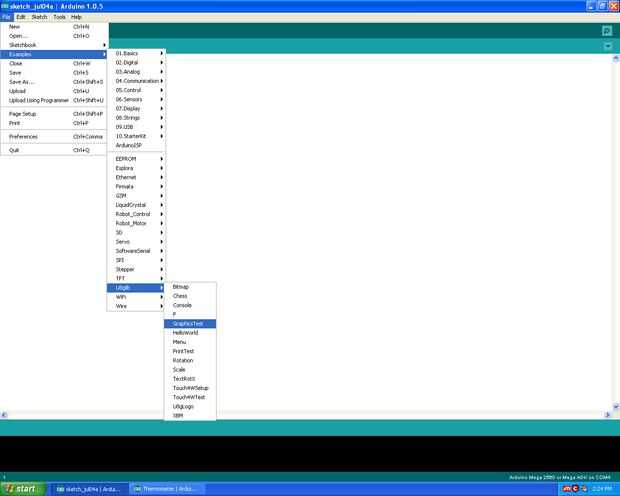Open the highlighted GraphicsTest example
Image resolution: width=620 pixels, height=496 pixels.
click(x=190, y=324)
